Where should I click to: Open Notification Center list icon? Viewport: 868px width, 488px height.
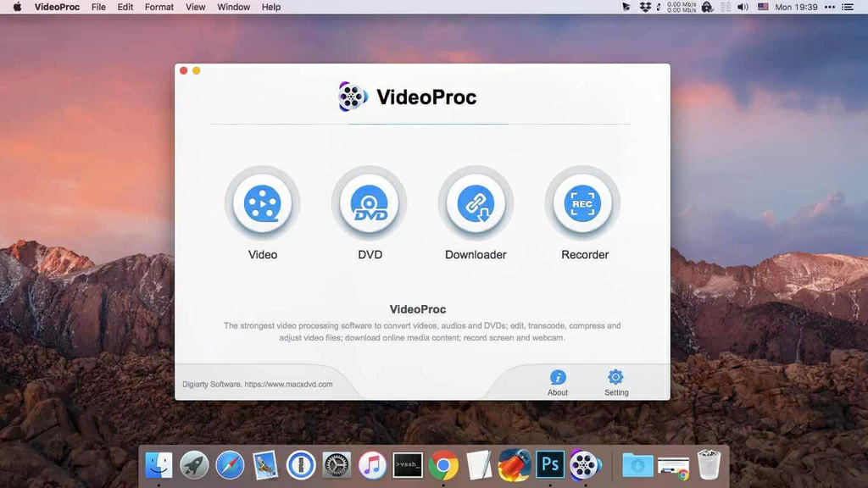pos(848,7)
